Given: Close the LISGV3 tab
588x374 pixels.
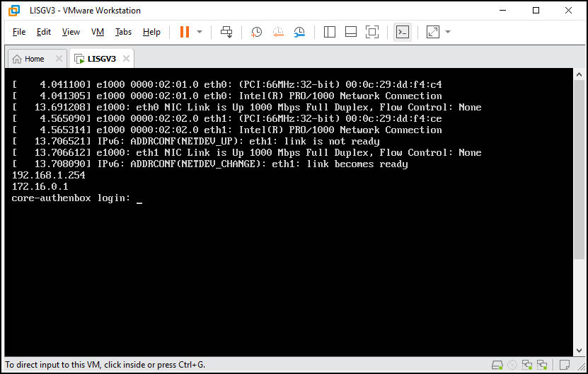Looking at the screenshot, I should click(125, 59).
